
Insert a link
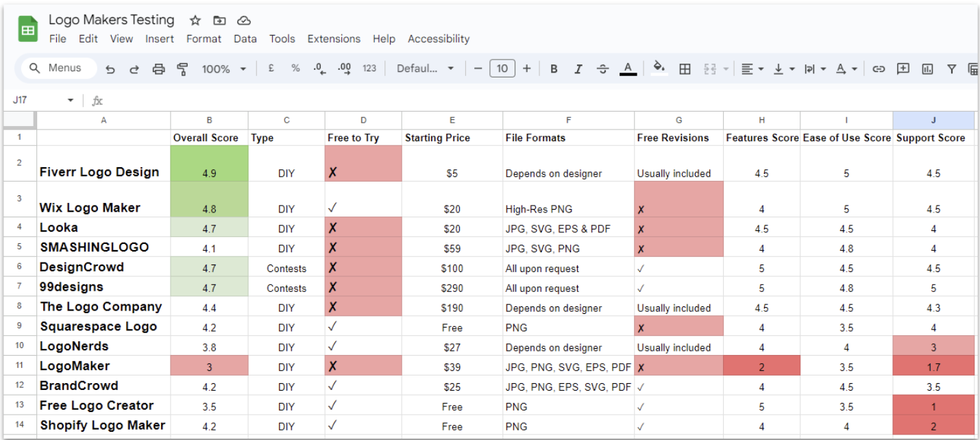pos(879,68)
